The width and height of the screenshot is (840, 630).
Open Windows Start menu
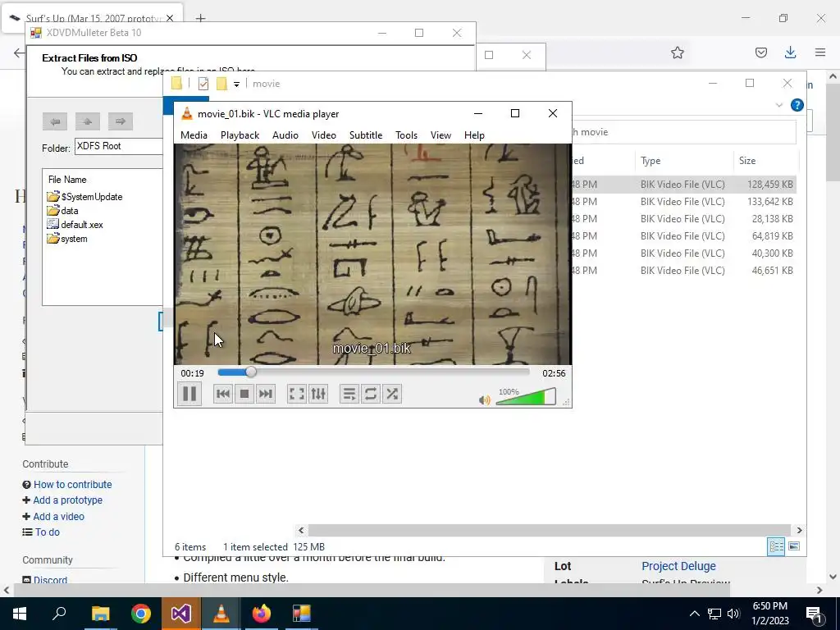tap(20, 614)
